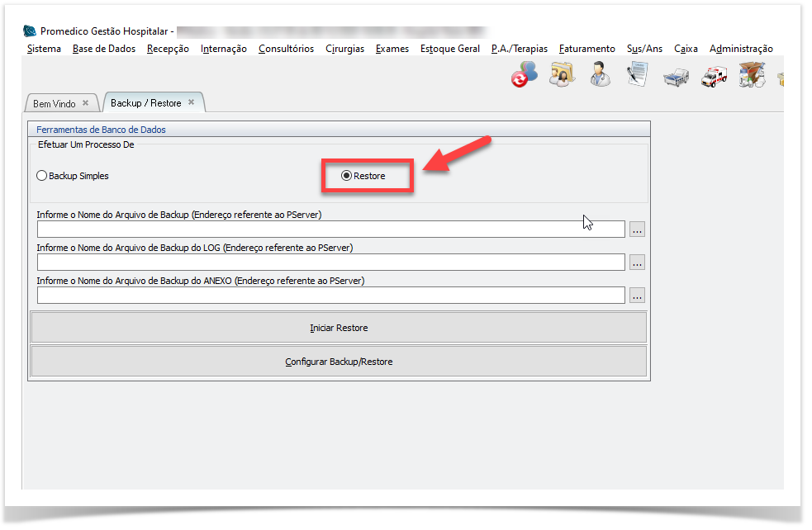The height and width of the screenshot is (530, 812).
Task: Click the users refresh toolbar icon
Action: pyautogui.click(x=525, y=76)
